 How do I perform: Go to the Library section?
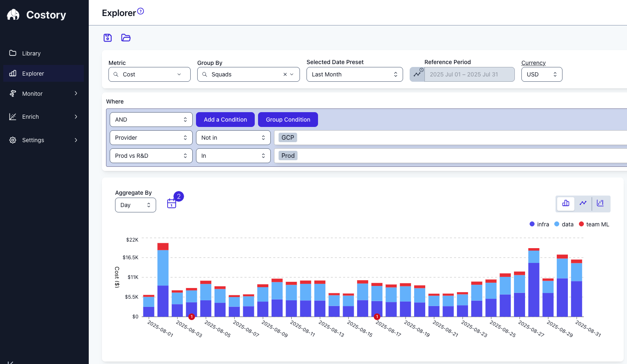pyautogui.click(x=31, y=53)
